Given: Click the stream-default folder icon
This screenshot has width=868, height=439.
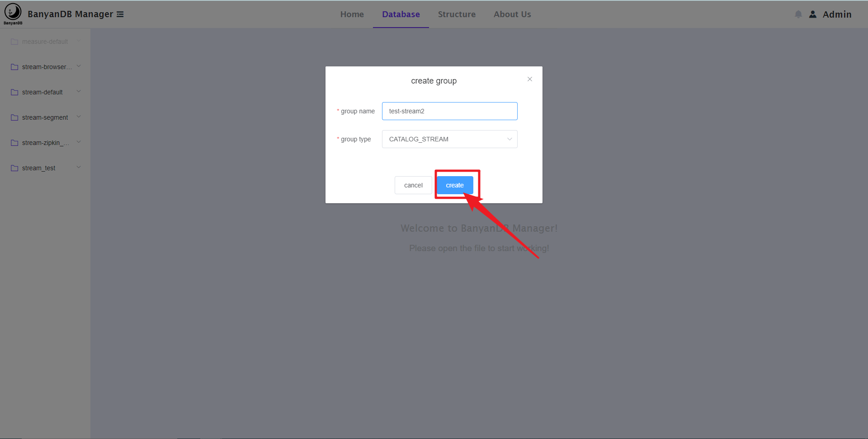Looking at the screenshot, I should (14, 92).
